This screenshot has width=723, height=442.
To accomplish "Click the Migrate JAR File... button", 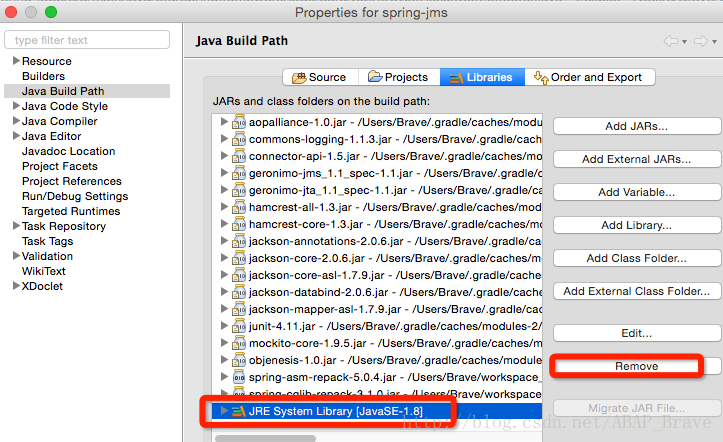I will 636,408.
